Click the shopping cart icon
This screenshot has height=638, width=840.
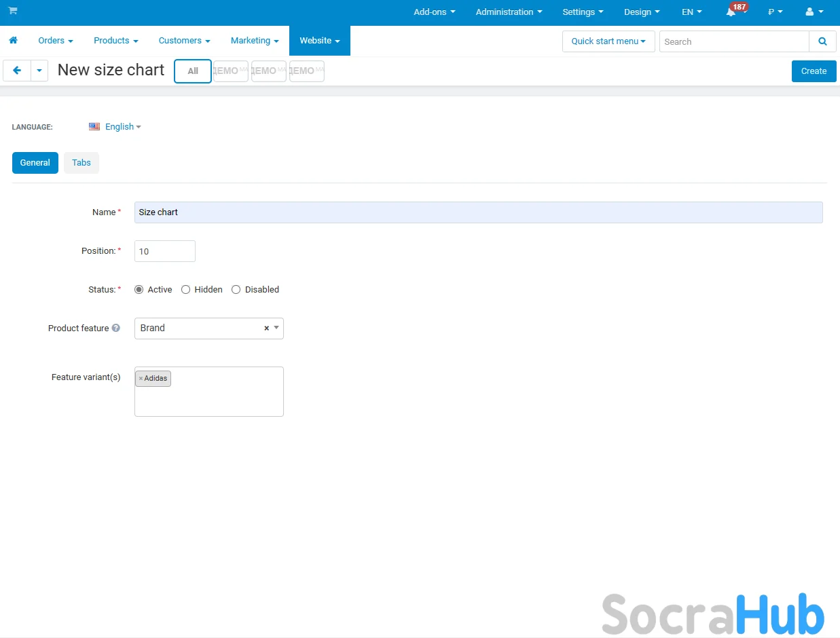(13, 11)
